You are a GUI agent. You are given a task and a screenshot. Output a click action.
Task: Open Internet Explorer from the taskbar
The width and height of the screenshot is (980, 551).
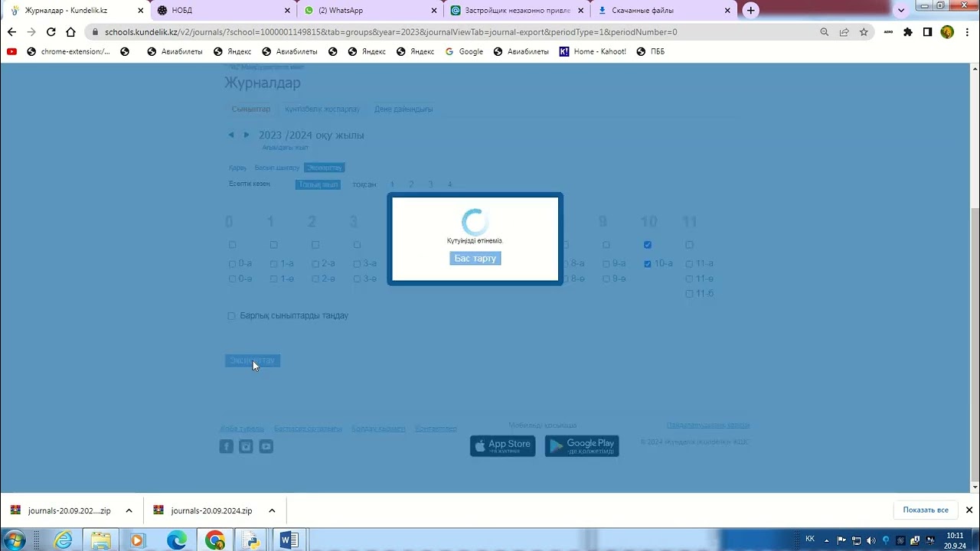63,540
